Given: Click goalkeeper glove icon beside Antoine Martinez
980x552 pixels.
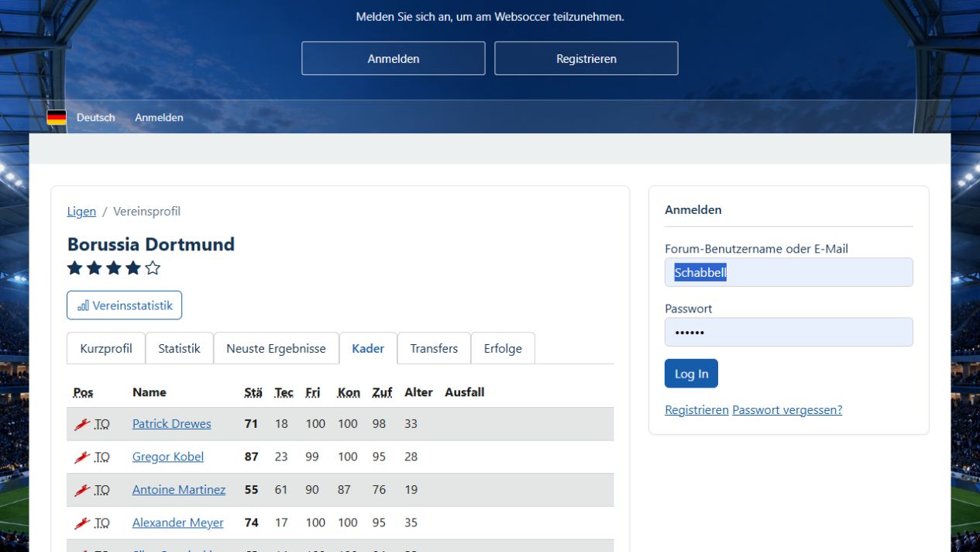Looking at the screenshot, I should click(x=82, y=490).
